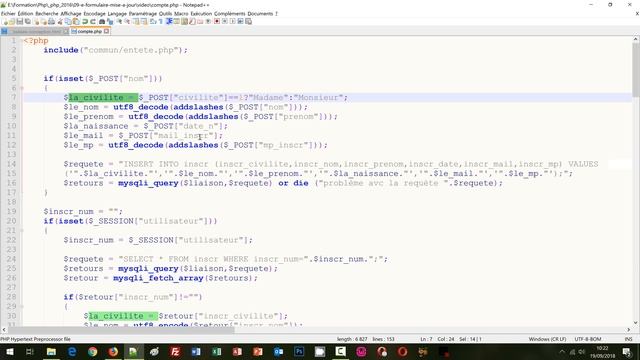640x360 pixels.
Task: Click the Windows (CR LF) status field
Action: coord(547,339)
